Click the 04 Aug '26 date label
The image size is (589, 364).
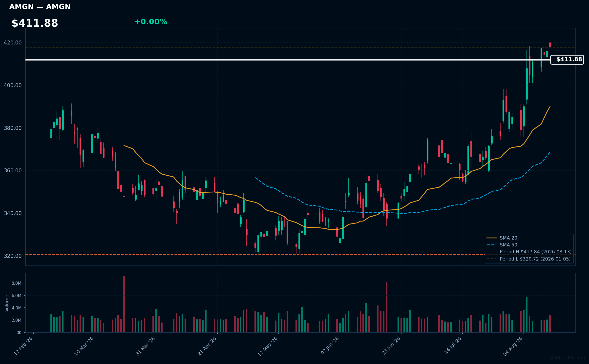[x=513, y=346]
